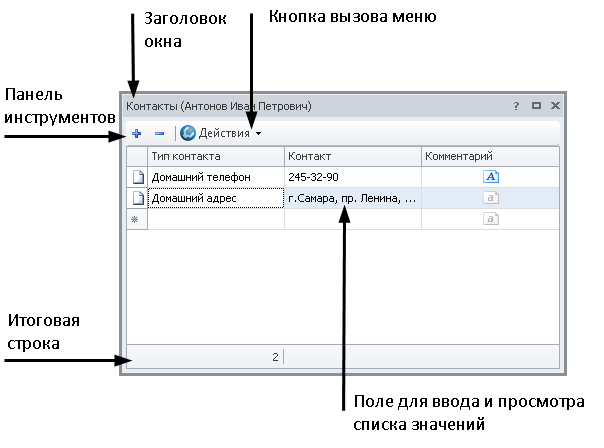
Task: Click the help question mark in the title bar
Action: (x=517, y=105)
